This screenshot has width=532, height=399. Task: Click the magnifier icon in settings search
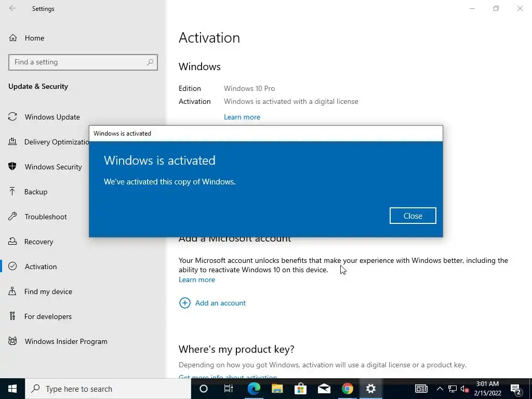(150, 62)
